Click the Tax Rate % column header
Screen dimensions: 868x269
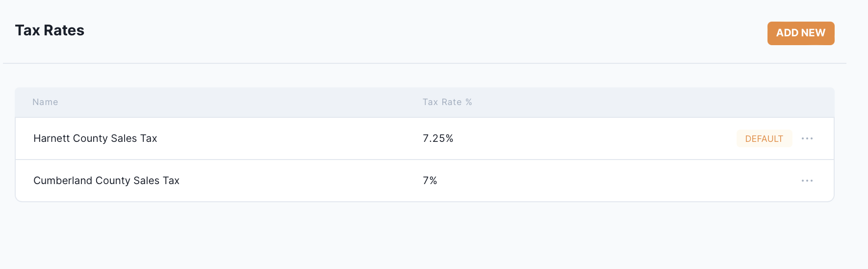click(x=447, y=102)
